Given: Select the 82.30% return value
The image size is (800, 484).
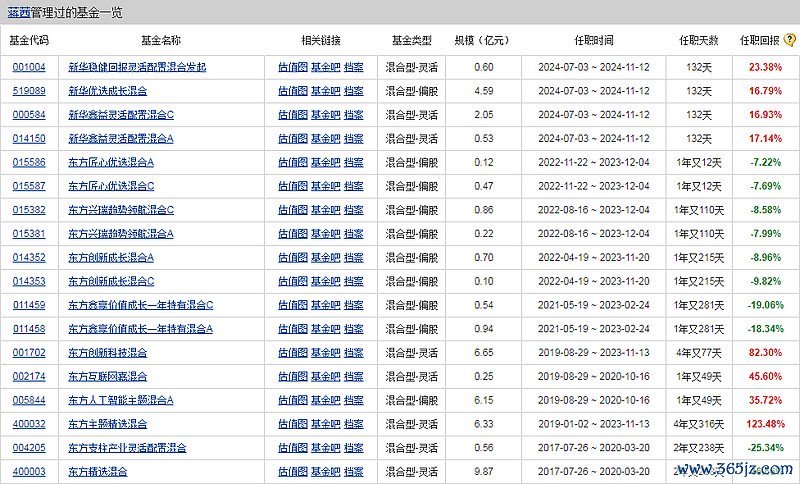Looking at the screenshot, I should [765, 352].
